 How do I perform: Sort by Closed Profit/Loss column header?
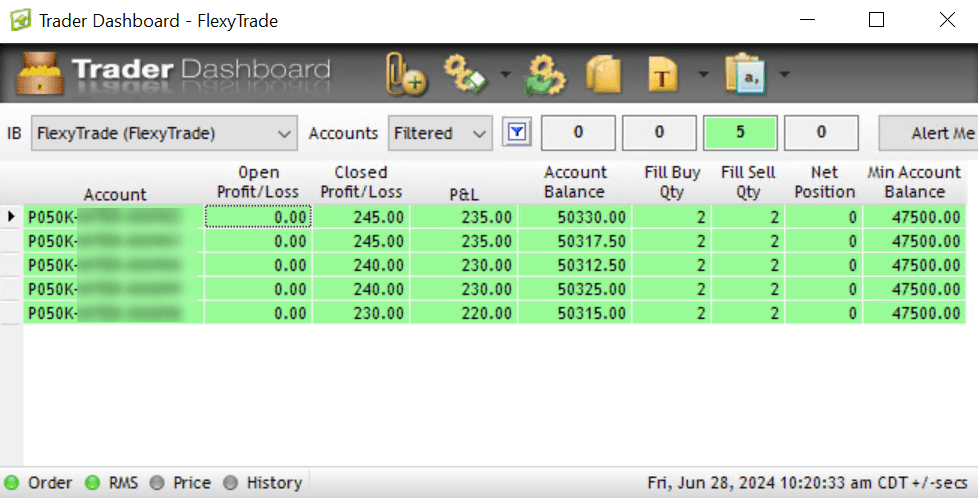coord(361,182)
